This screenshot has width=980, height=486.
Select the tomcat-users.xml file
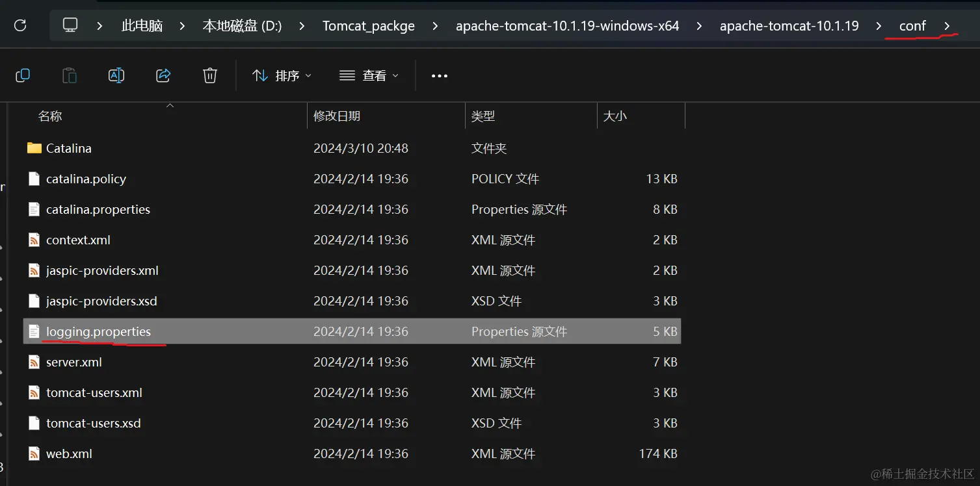click(94, 392)
